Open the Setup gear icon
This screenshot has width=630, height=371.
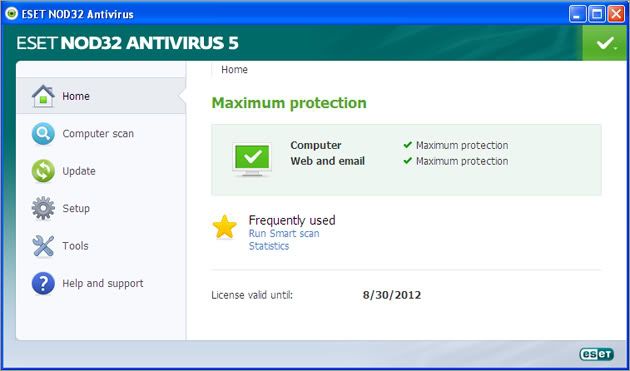(43, 208)
